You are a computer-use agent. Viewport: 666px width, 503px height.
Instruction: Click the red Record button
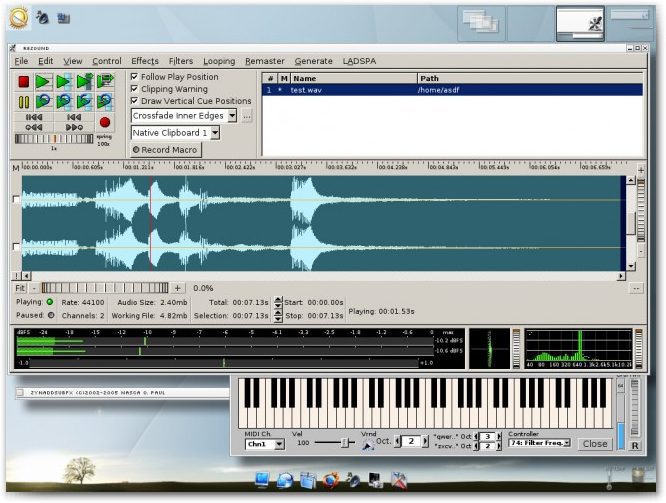point(104,122)
